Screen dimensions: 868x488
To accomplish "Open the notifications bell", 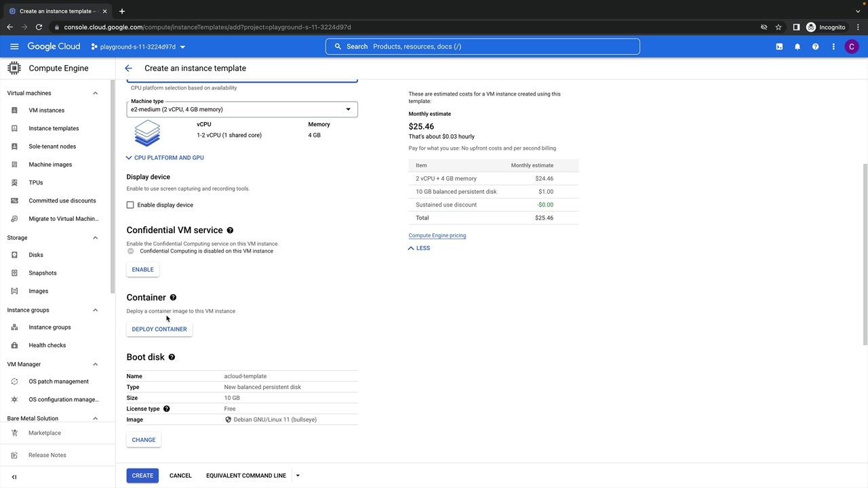I will tap(797, 47).
